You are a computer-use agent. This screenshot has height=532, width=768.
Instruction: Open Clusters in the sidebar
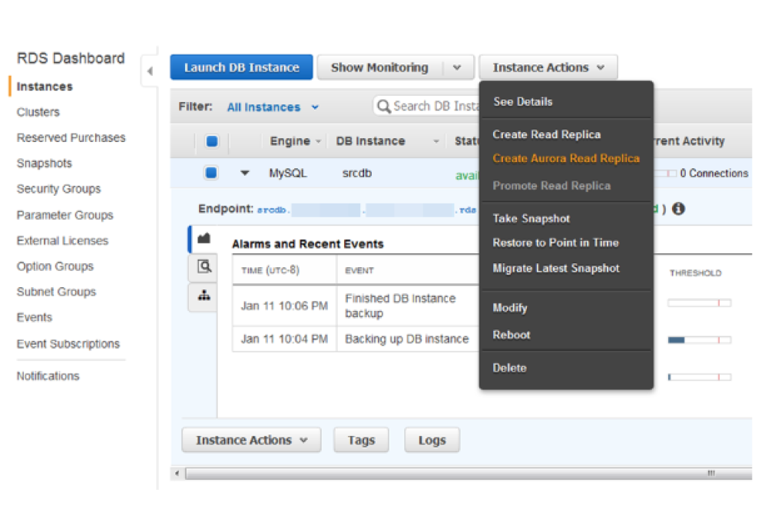38,112
